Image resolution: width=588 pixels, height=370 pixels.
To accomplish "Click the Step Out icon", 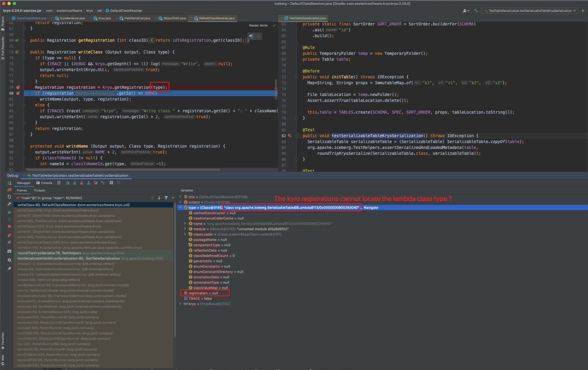I will click(x=89, y=183).
